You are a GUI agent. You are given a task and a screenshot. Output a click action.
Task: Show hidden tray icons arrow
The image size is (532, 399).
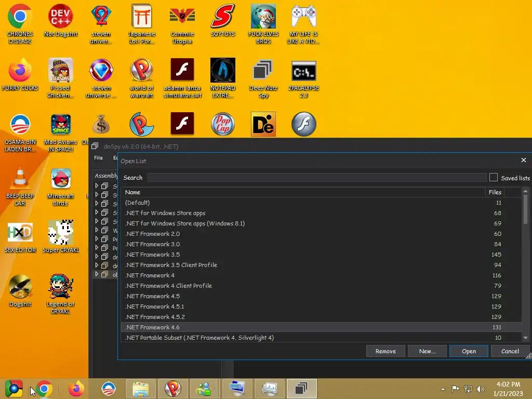[x=443, y=389]
